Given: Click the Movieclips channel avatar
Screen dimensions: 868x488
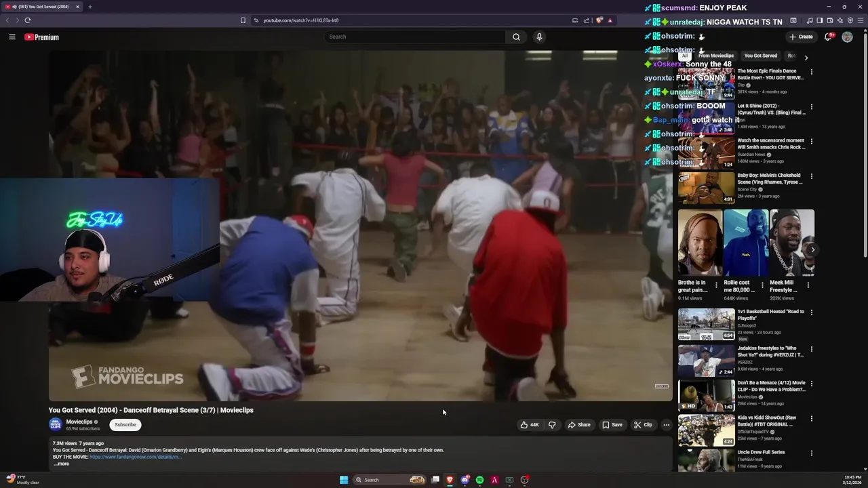Looking at the screenshot, I should pos(55,424).
